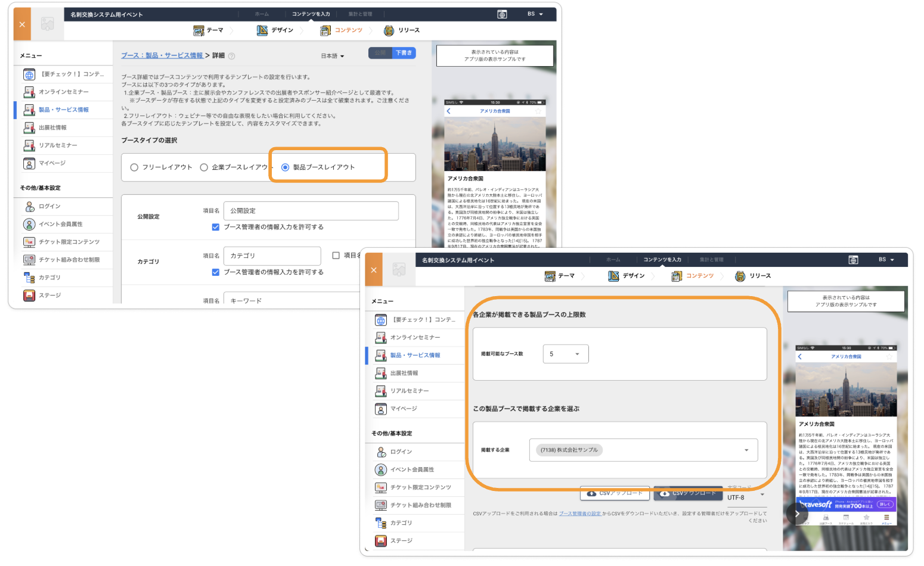Click the ブース：製品・サービス情報 breadcrumb link
The height and width of the screenshot is (566, 924).
point(162,55)
